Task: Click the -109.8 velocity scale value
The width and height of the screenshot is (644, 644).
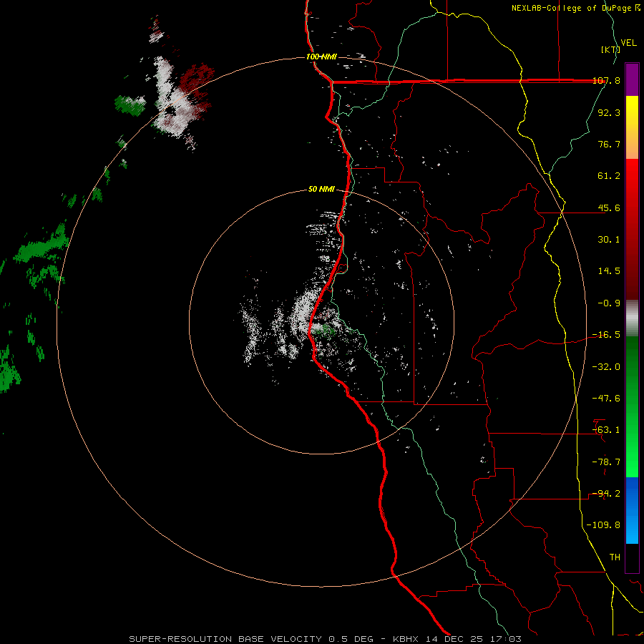Action: (604, 525)
